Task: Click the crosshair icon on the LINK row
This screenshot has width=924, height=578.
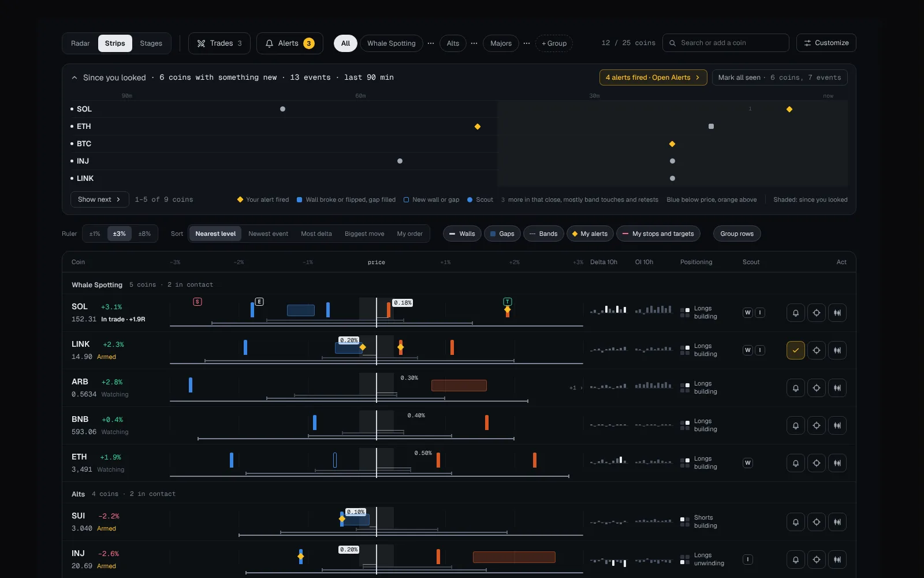Action: tap(817, 350)
